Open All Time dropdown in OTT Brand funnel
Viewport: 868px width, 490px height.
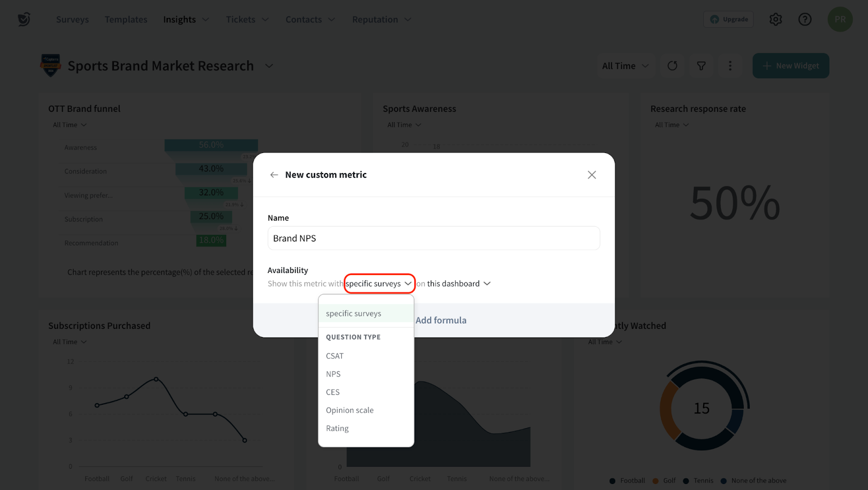[x=69, y=125]
